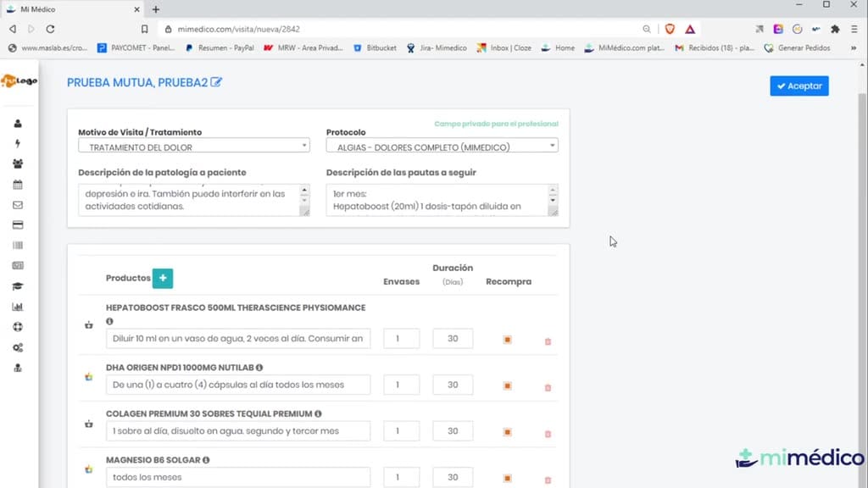Click the info icon next to MAGNESIO B6 SOLGAR
868x488 pixels.
[206, 460]
